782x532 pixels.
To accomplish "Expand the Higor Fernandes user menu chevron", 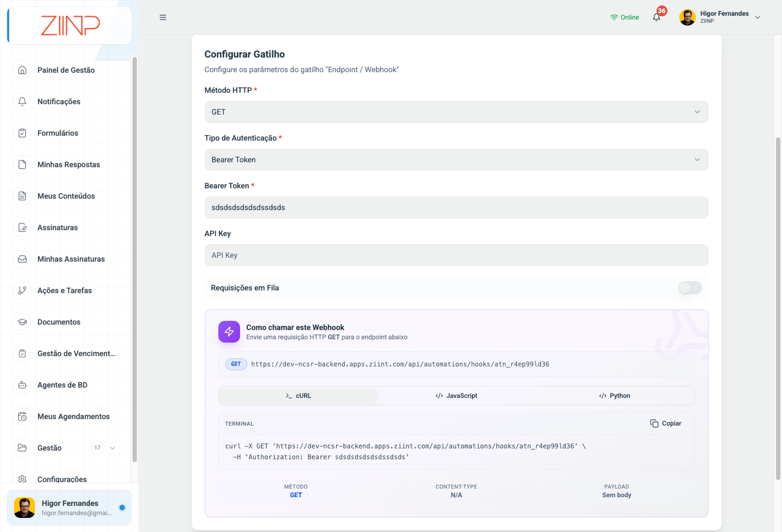I will click(758, 17).
